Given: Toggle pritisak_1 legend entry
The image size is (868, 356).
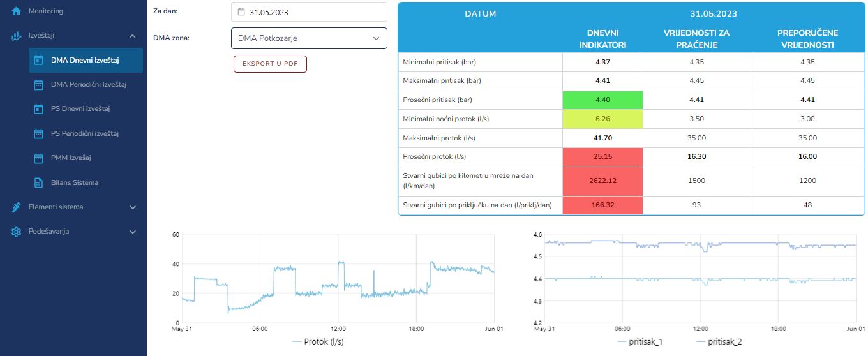Looking at the screenshot, I should pos(640,342).
